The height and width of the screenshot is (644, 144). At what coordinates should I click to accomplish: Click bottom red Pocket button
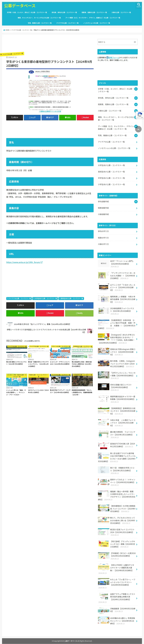tap(50, 313)
